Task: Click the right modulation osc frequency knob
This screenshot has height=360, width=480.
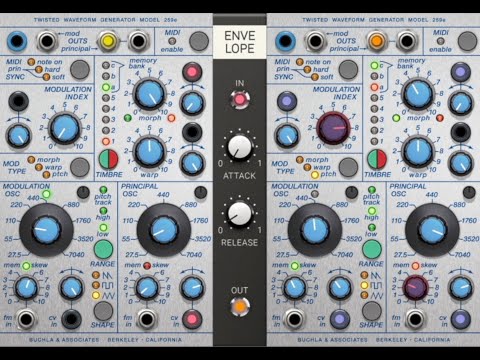Action: (315, 230)
